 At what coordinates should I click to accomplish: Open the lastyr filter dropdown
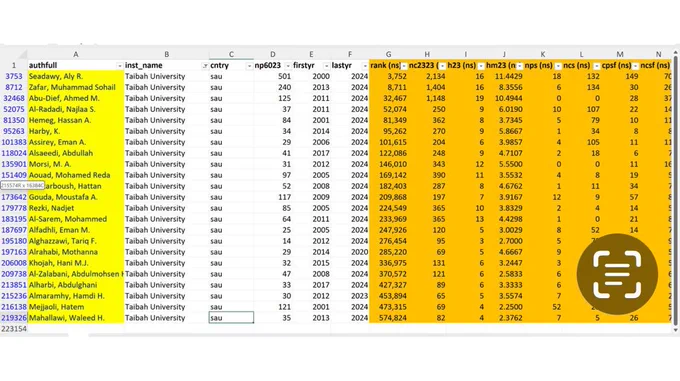pos(365,66)
